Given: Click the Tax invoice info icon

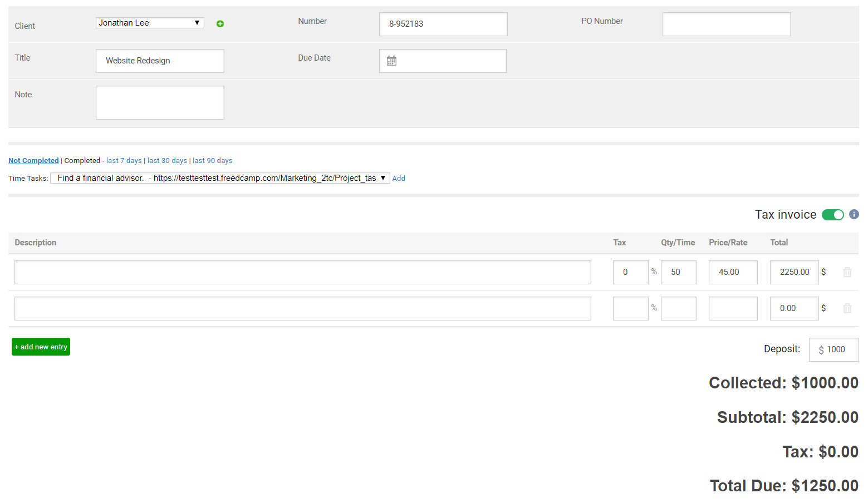Looking at the screenshot, I should point(854,214).
